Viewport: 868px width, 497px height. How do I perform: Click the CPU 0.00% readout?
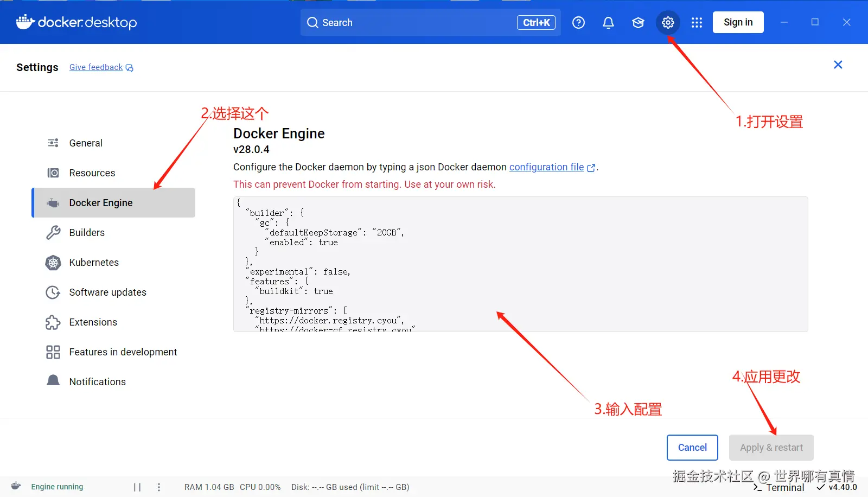(x=260, y=487)
